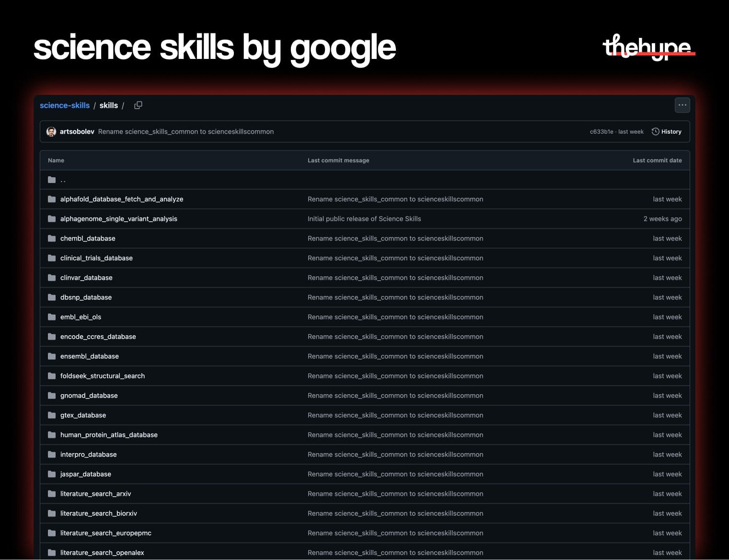Open History of commits
The width and height of the screenshot is (729, 560).
click(x=666, y=132)
